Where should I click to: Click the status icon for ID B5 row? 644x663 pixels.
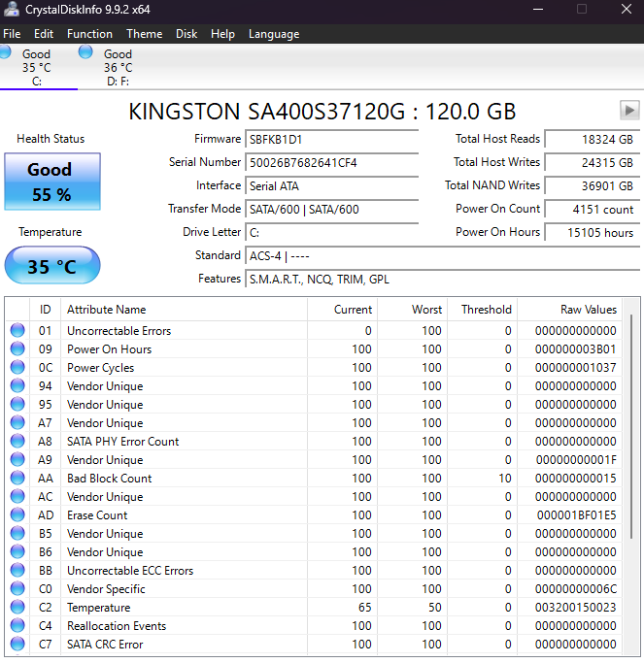(17, 533)
